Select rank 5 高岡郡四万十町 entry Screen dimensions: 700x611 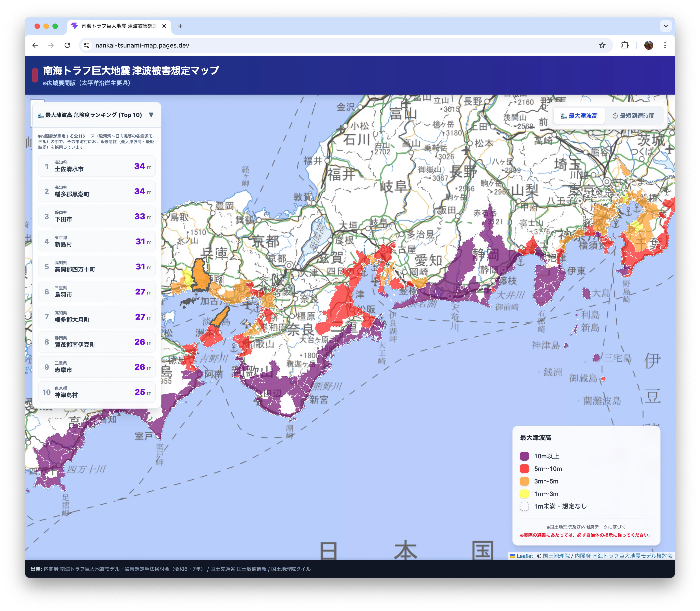[97, 267]
